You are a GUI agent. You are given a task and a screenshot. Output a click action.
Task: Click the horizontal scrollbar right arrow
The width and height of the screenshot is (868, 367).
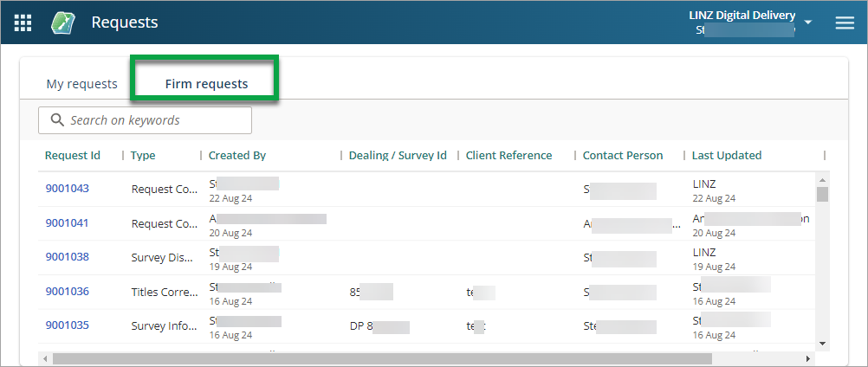pos(808,358)
